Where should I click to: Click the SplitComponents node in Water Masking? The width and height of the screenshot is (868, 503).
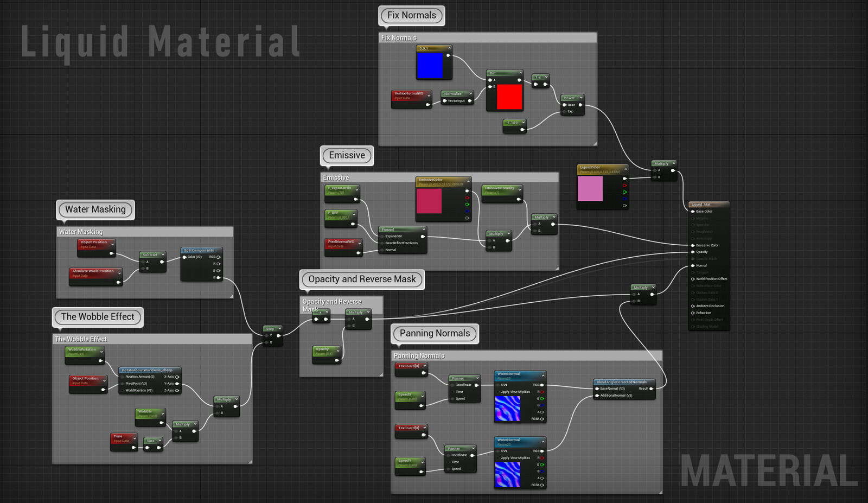pyautogui.click(x=200, y=250)
